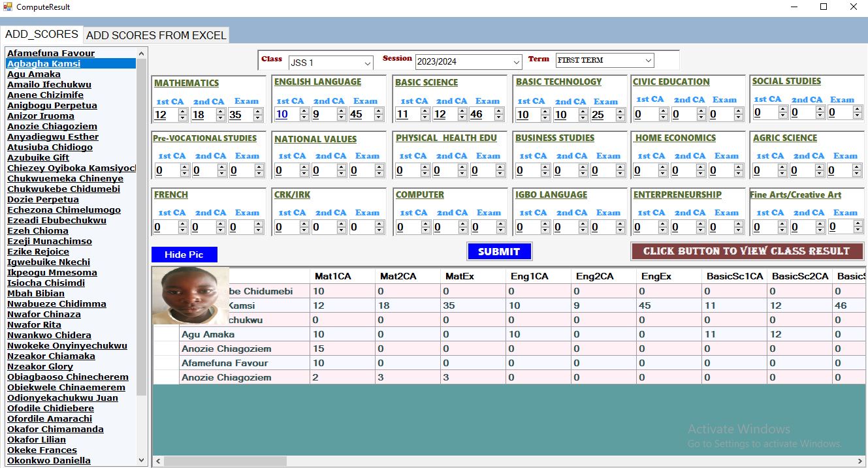Click Civic Education 1st CA spinner arrows
Image resolution: width=868 pixels, height=468 pixels.
(x=664, y=114)
